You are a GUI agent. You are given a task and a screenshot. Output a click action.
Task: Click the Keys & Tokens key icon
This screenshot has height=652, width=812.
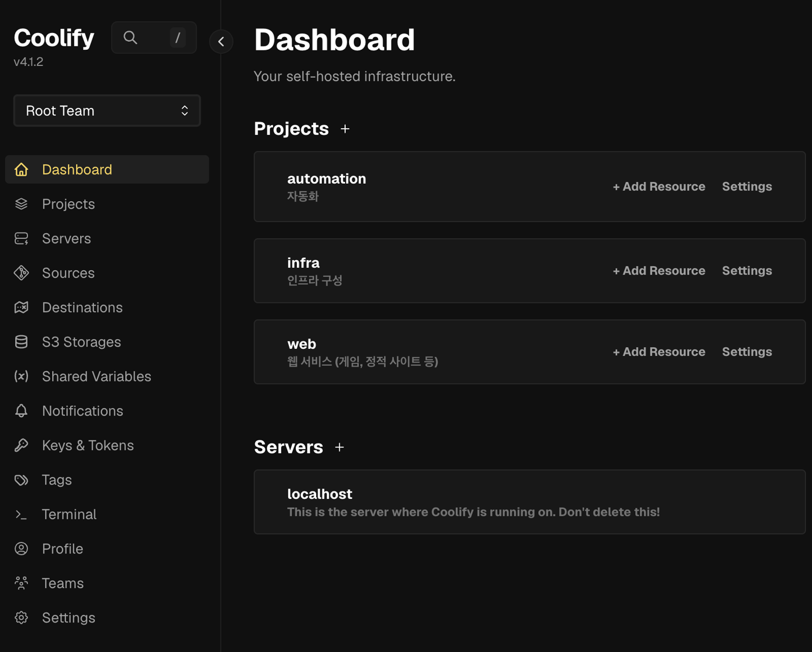pos(21,445)
